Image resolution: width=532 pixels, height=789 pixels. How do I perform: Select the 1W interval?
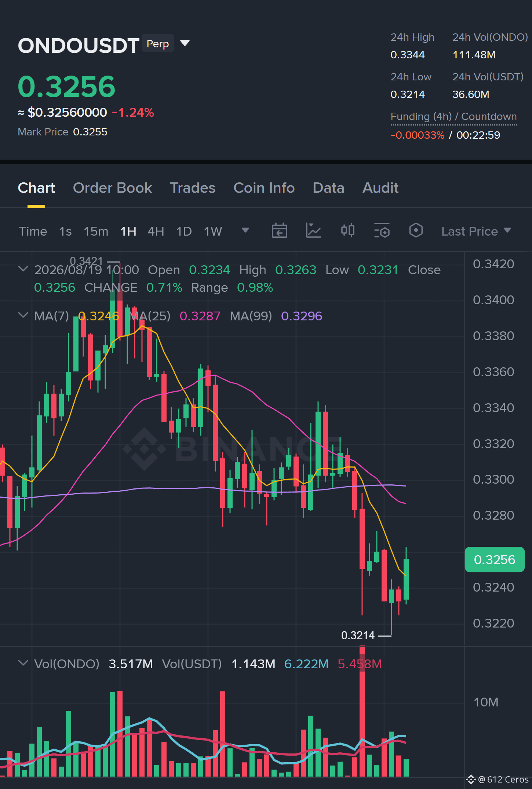213,231
